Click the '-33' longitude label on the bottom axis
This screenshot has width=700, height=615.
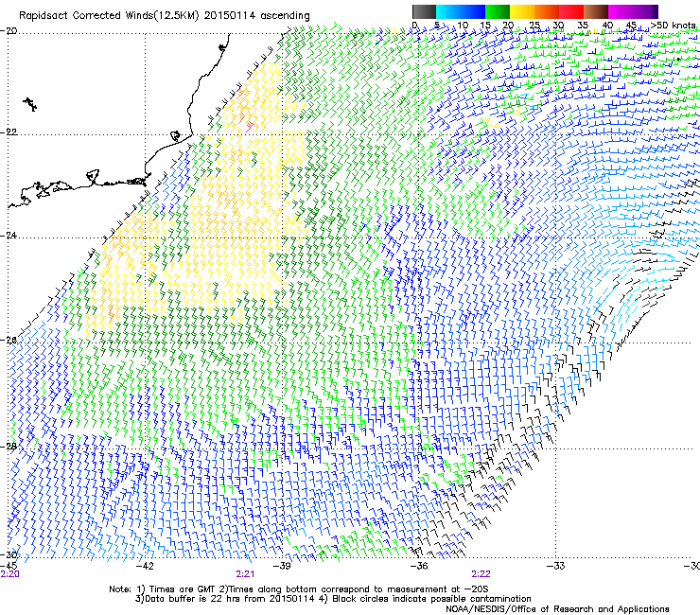[x=555, y=566]
